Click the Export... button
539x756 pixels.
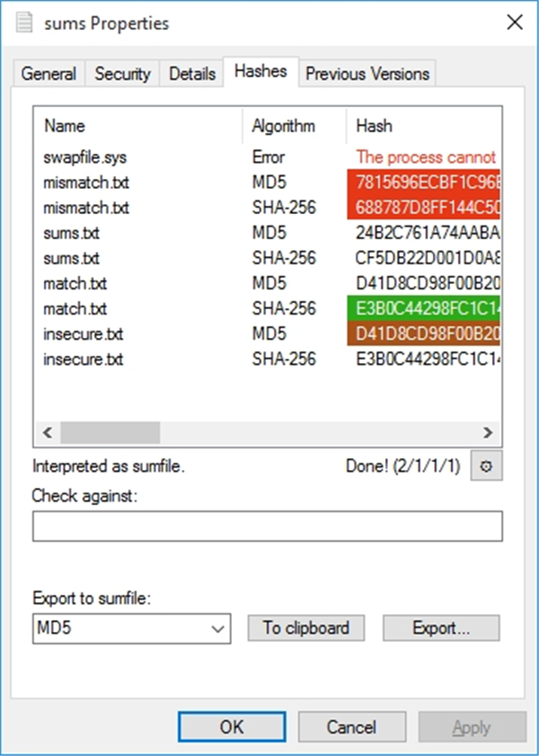coord(441,628)
